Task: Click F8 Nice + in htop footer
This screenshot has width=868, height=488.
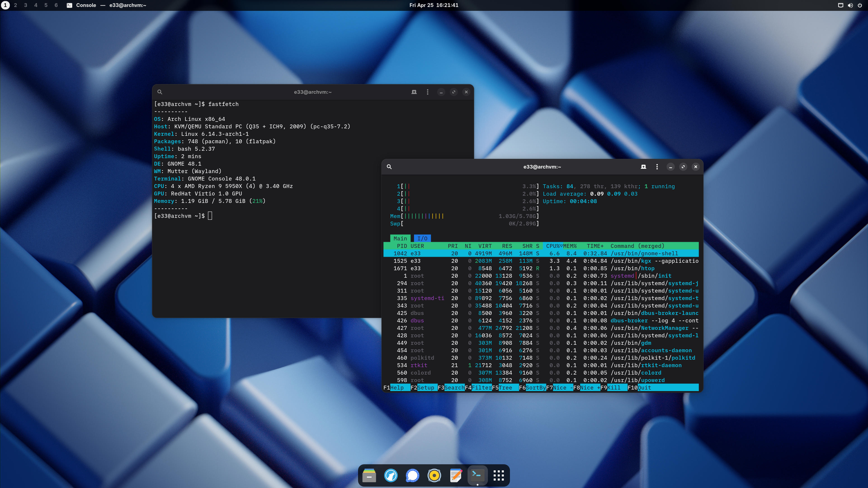Action: pyautogui.click(x=587, y=388)
